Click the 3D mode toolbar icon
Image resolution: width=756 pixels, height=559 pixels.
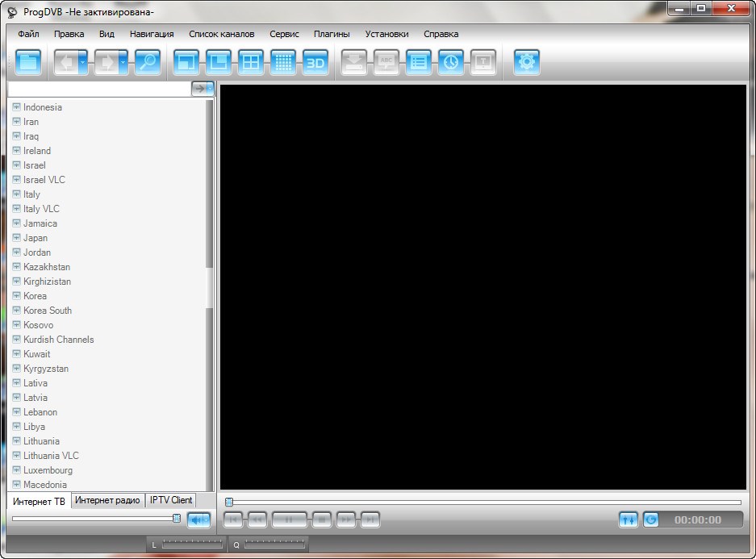(315, 63)
